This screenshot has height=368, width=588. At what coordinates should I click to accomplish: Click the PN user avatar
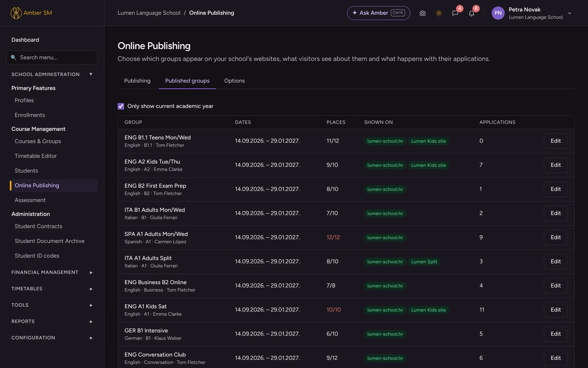coord(498,13)
